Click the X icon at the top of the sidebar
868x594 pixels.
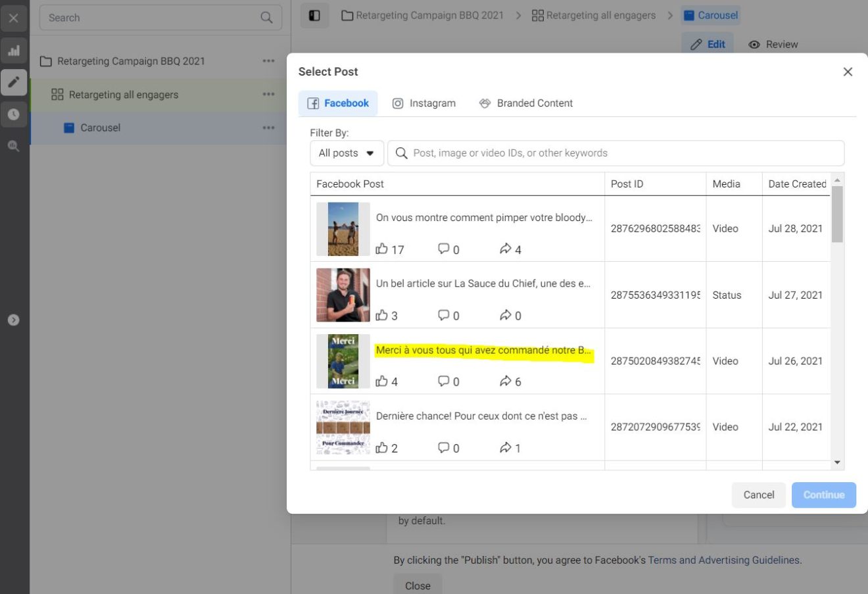pyautogui.click(x=14, y=18)
